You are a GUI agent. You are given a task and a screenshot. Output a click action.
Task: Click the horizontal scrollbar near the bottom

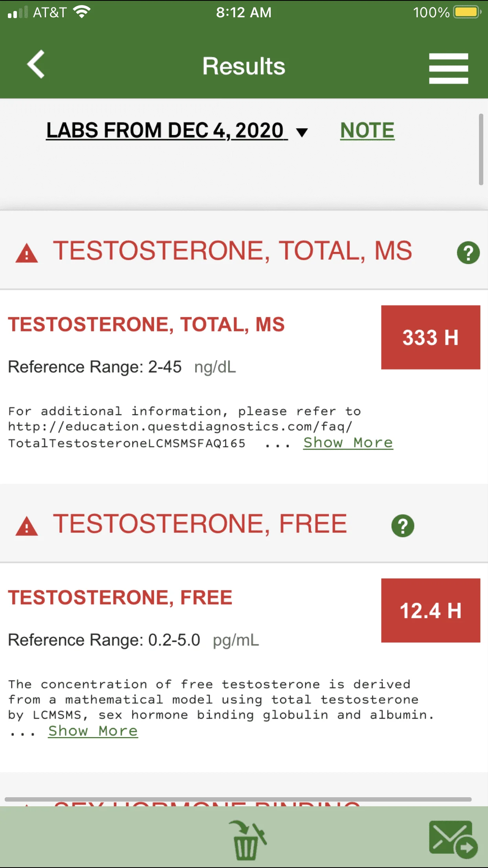pyautogui.click(x=238, y=799)
